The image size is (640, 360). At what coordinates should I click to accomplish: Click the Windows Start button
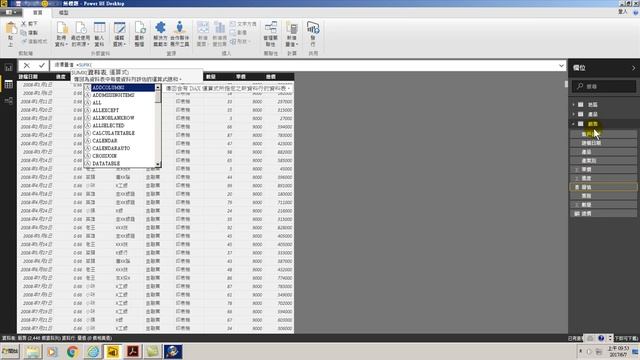tap(10, 351)
